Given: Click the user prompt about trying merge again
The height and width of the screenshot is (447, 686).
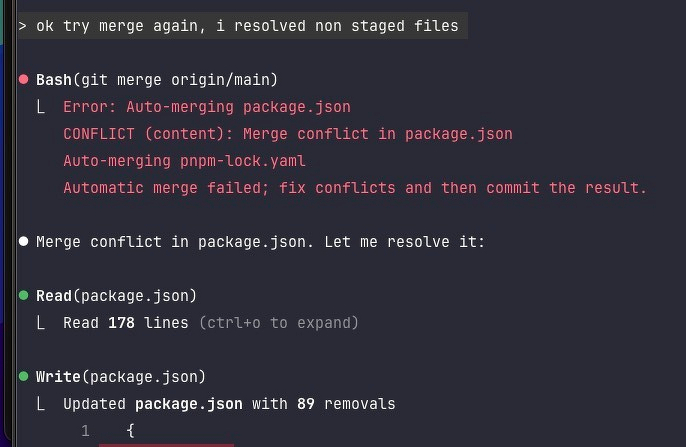Looking at the screenshot, I should pos(250,26).
